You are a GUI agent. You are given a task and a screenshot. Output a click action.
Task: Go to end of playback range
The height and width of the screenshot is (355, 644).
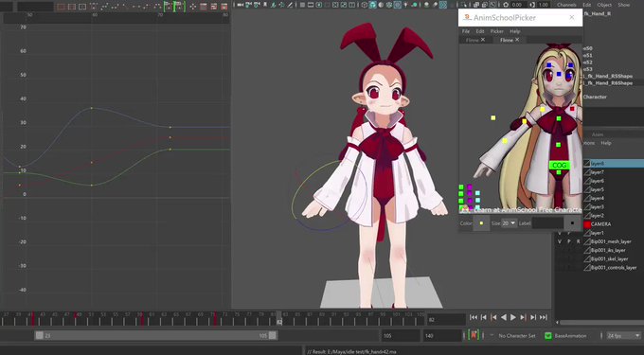543,317
